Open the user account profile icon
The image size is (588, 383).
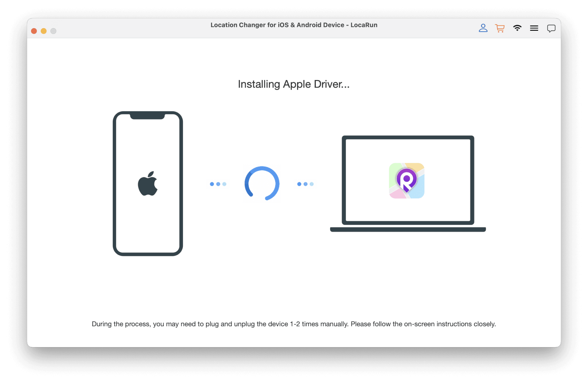click(x=483, y=28)
